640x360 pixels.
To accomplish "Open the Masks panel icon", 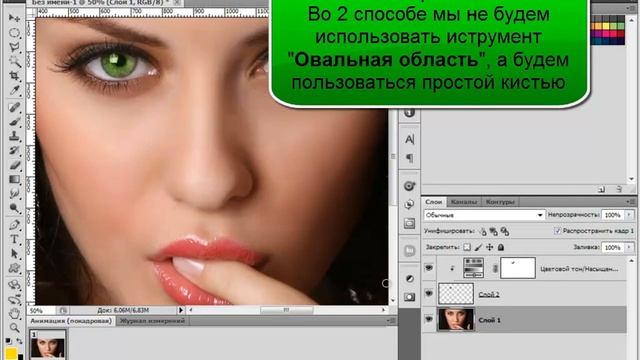I will [409, 297].
